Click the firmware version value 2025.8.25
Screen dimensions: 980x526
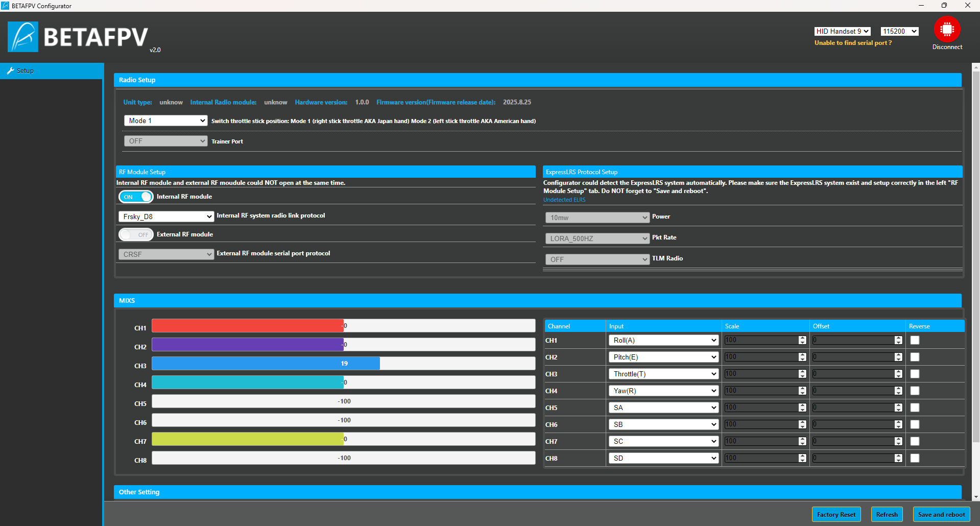[x=517, y=102]
